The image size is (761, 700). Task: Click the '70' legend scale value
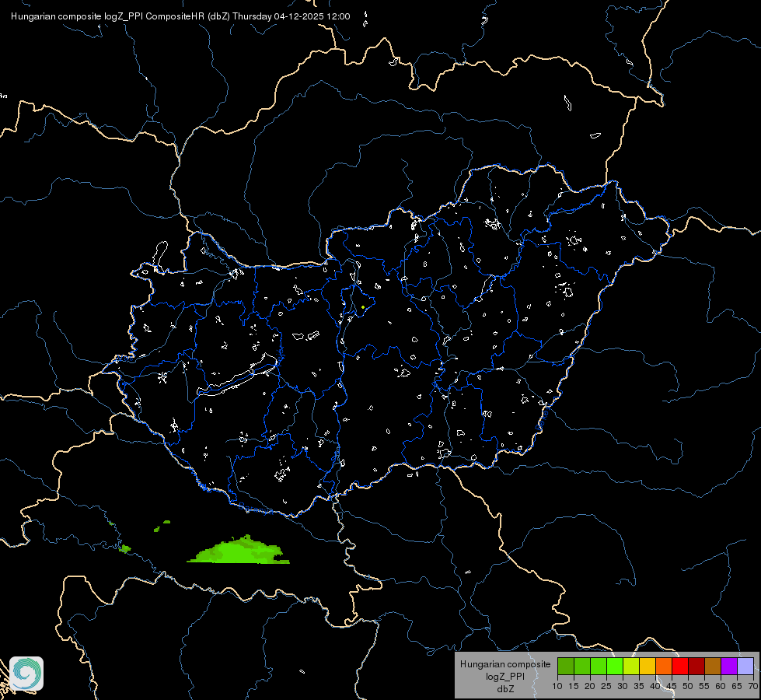coord(753,687)
